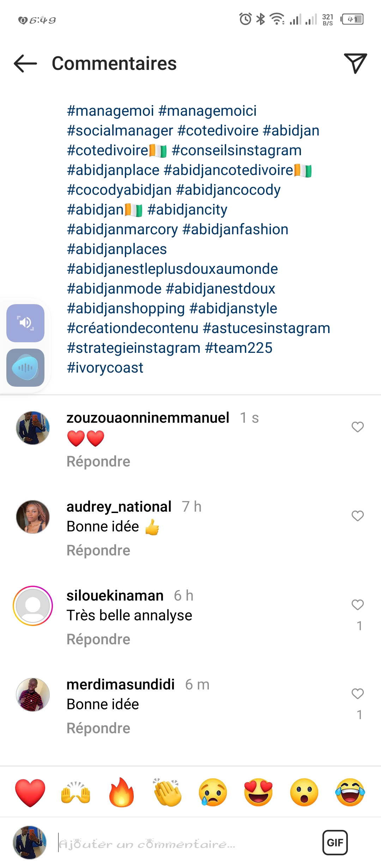The height and width of the screenshot is (868, 381).
Task: Insert the crying-laughing emoji
Action: [350, 793]
